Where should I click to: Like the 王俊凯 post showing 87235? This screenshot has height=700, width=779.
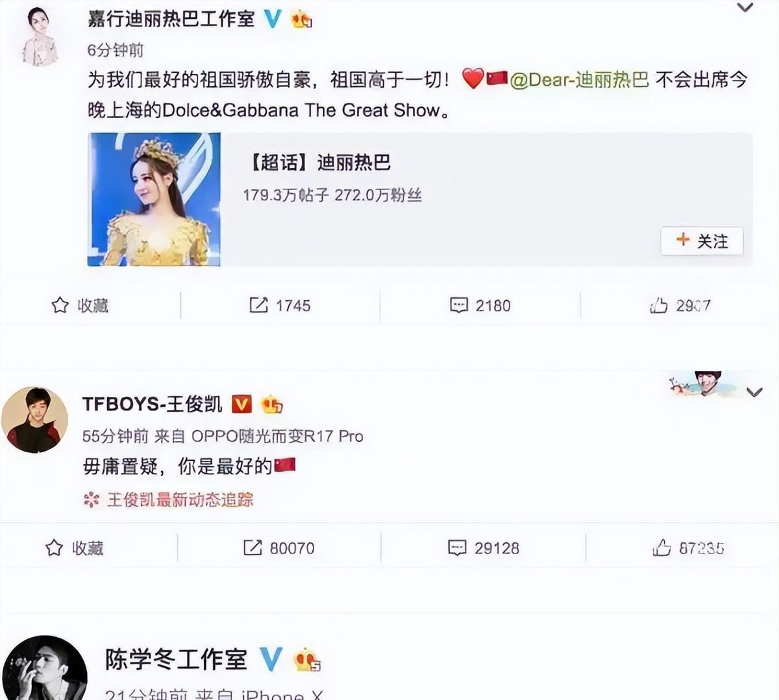pyautogui.click(x=688, y=548)
